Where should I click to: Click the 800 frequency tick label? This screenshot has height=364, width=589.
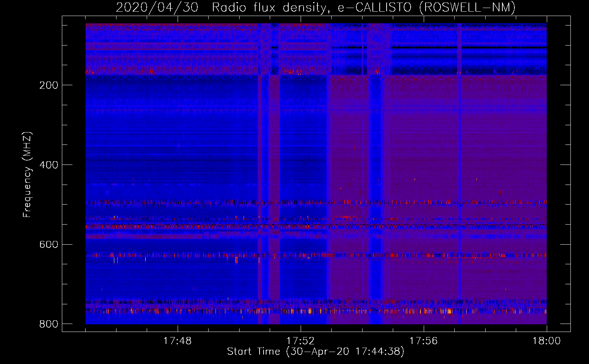coord(49,324)
